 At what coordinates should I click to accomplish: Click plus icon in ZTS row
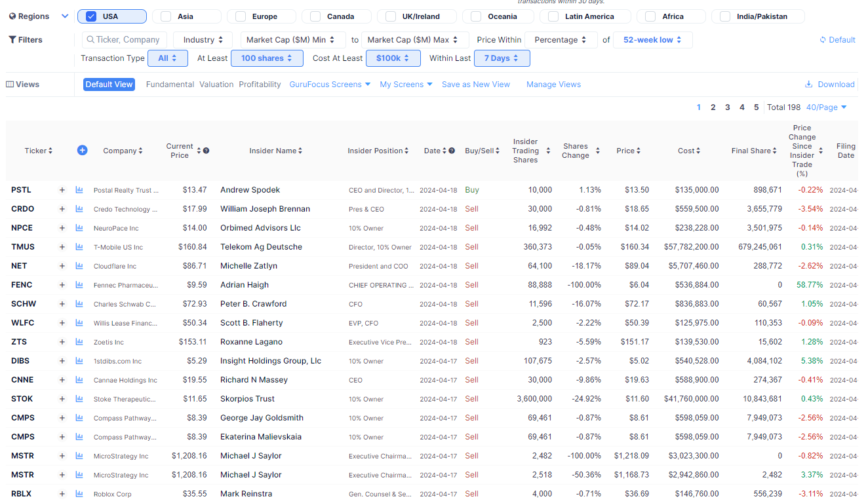point(62,342)
